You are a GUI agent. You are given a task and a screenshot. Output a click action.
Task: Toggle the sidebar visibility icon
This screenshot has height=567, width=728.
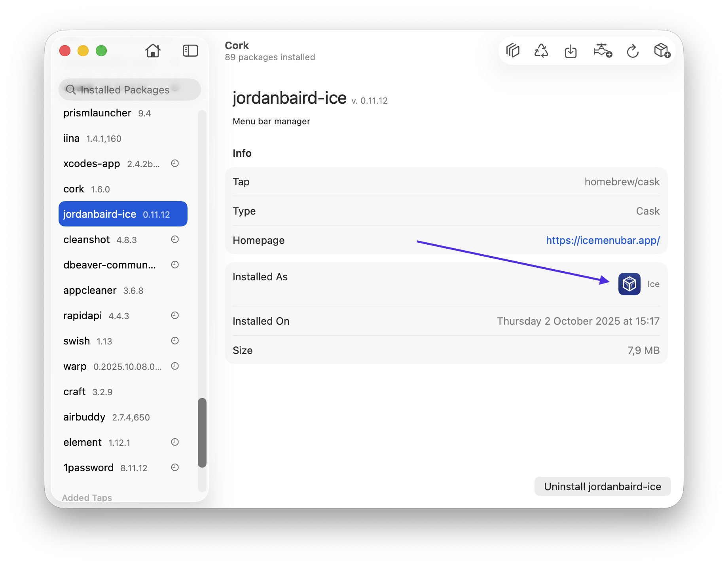(190, 51)
